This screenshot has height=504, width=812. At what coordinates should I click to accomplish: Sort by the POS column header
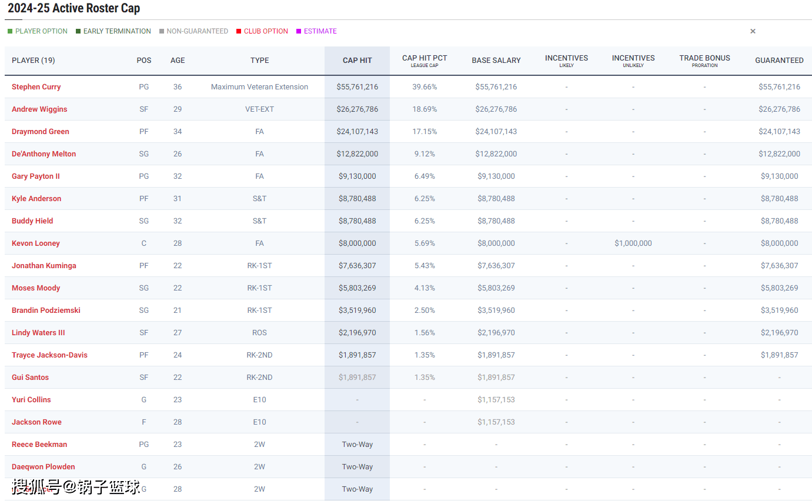pos(144,60)
